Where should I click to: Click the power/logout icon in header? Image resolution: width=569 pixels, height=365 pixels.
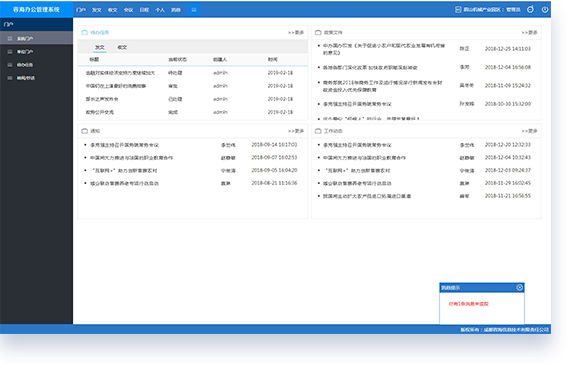[x=545, y=10]
